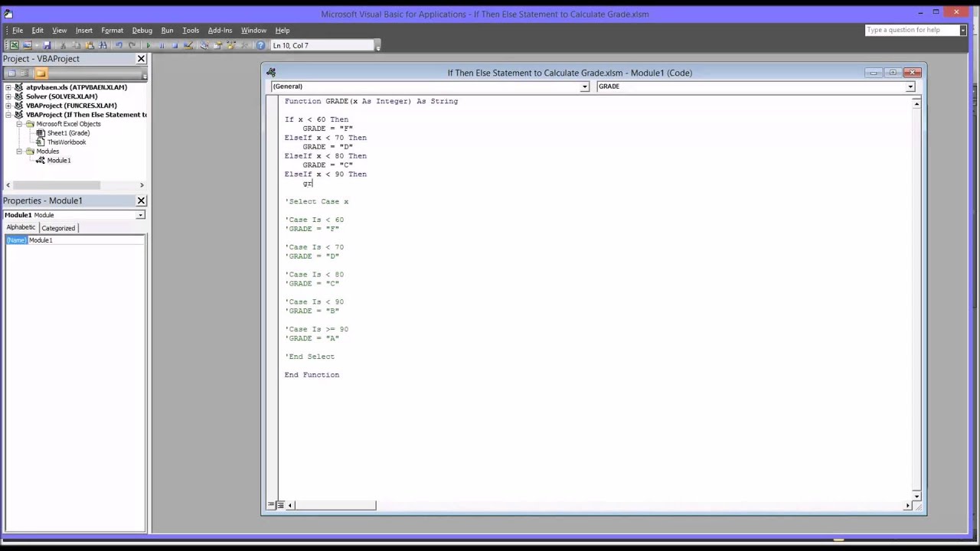Click the "'Select Case x" comment line
Screen dimensions: 980x551
pos(317,201)
